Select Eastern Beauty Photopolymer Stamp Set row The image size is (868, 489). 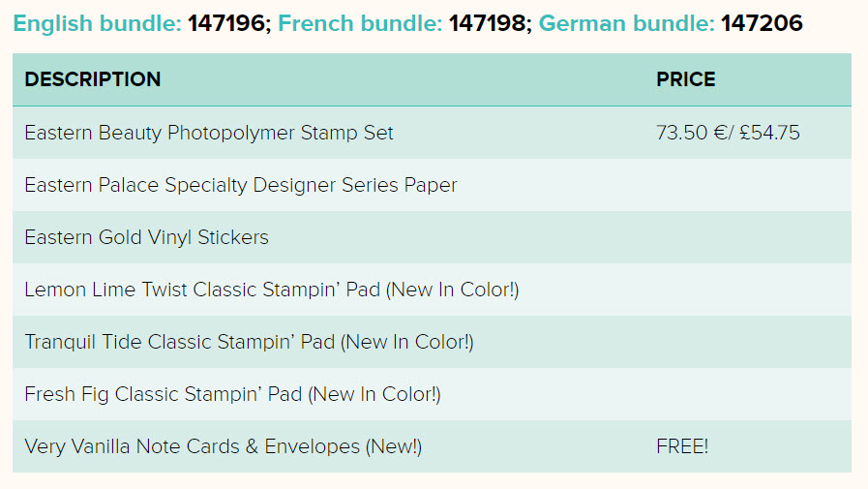(x=432, y=133)
